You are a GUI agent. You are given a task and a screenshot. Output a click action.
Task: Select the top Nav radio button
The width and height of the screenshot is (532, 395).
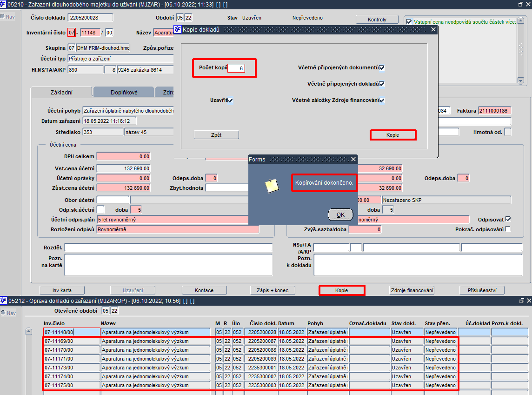[2, 17]
